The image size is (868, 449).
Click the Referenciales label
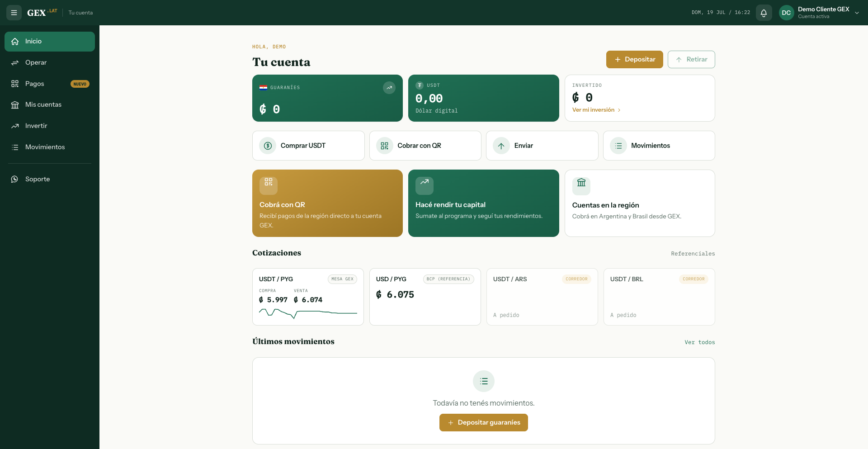point(693,254)
